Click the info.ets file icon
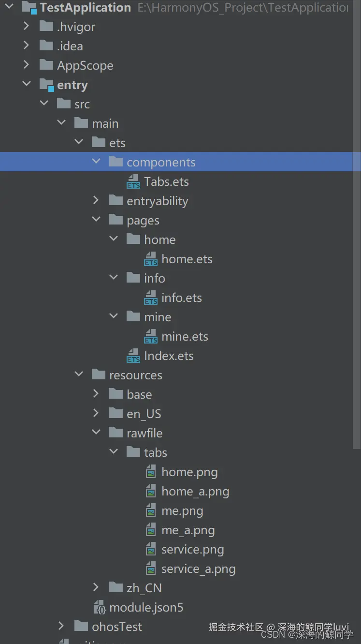The width and height of the screenshot is (361, 644). click(x=151, y=298)
